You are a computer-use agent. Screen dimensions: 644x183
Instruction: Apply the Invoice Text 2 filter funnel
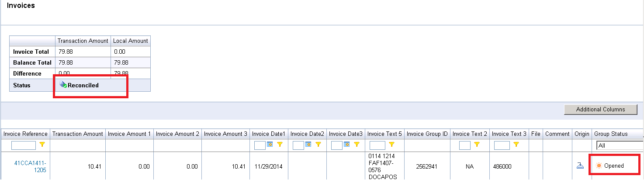(x=477, y=144)
